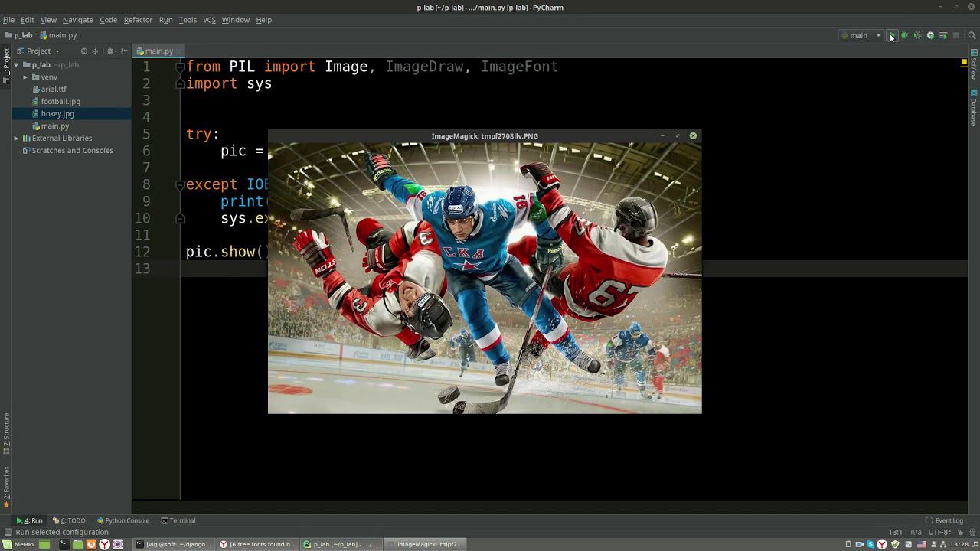Click the grey Stop button in toolbar
980x551 pixels.
[x=955, y=36]
